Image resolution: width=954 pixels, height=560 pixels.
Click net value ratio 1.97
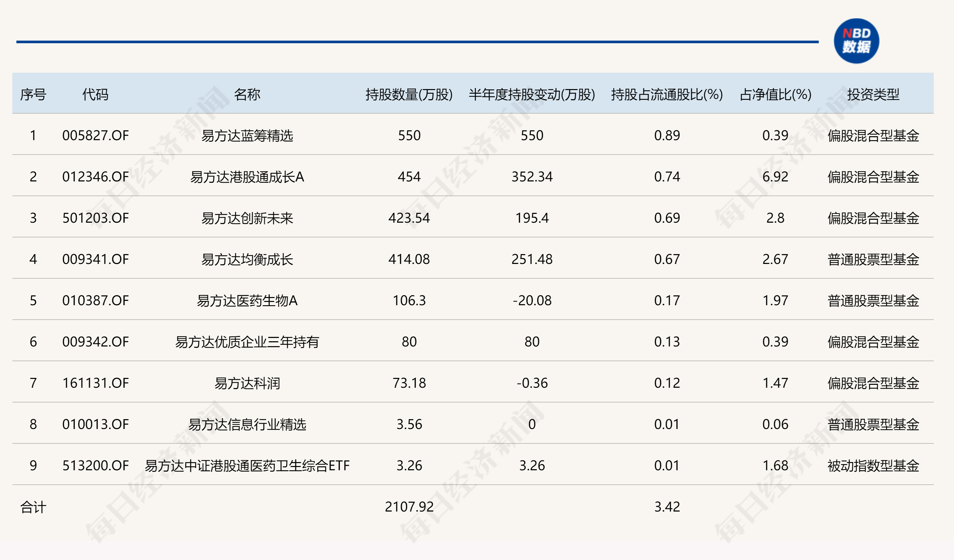pyautogui.click(x=775, y=300)
